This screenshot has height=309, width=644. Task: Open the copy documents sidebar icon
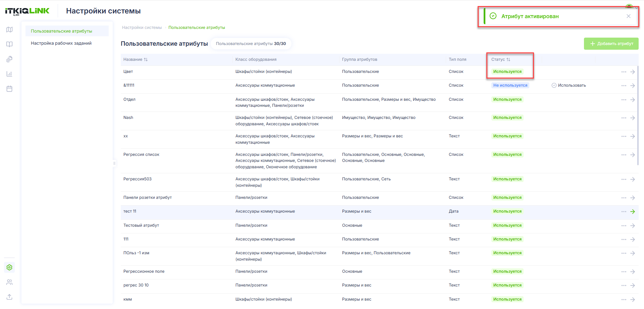click(9, 59)
